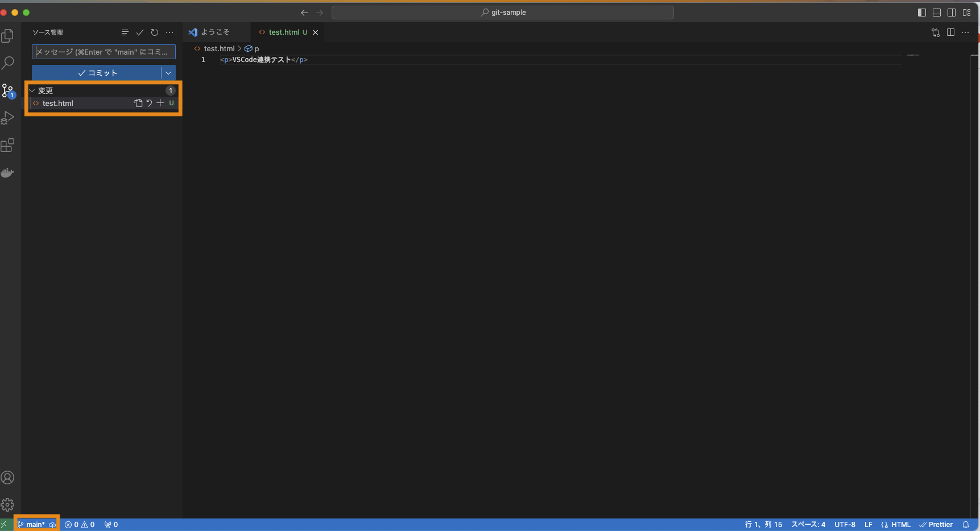Image resolution: width=980 pixels, height=531 pixels.
Task: Select the Run and Debug icon
Action: [8, 118]
